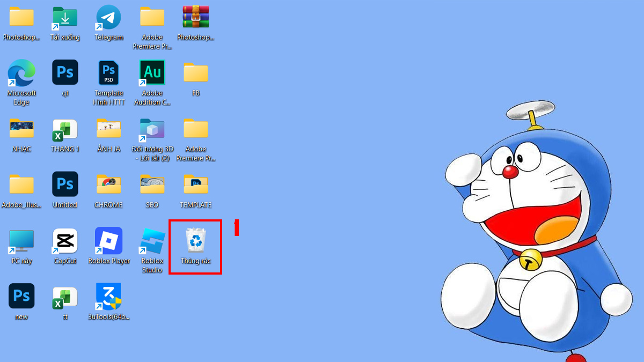Click the CapCut shortcut
The height and width of the screenshot is (362, 644).
point(65,241)
